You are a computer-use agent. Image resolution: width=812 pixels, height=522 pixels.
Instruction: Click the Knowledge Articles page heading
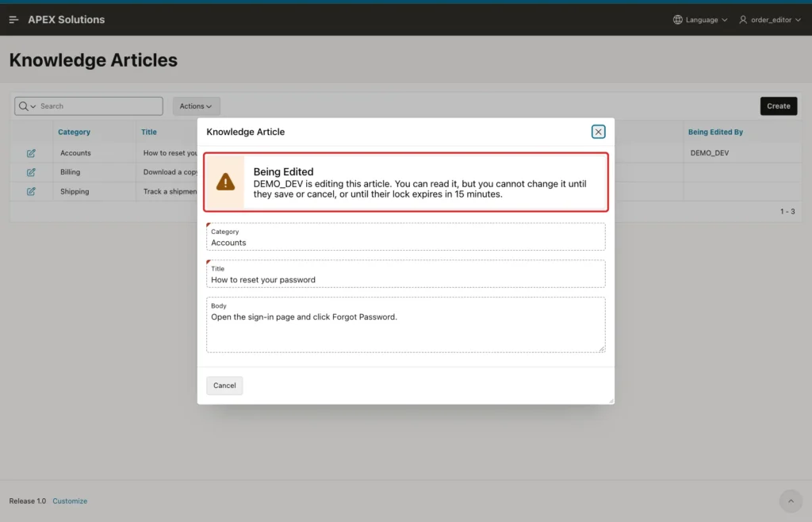click(x=94, y=60)
